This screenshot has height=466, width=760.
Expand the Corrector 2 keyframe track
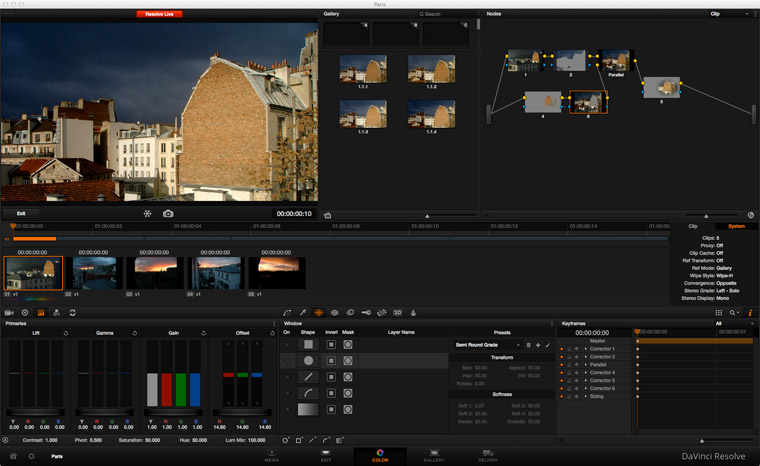(x=586, y=357)
